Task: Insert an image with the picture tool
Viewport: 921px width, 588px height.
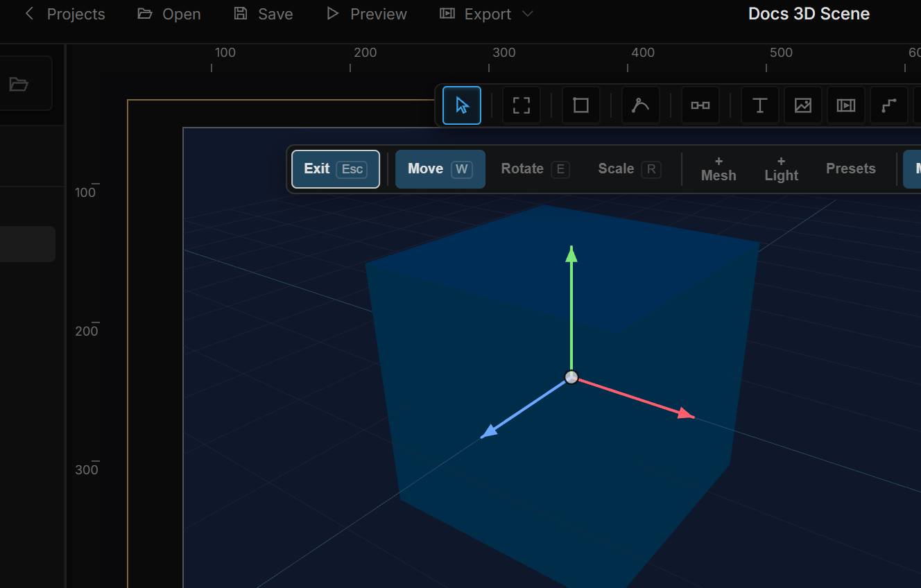Action: click(803, 105)
